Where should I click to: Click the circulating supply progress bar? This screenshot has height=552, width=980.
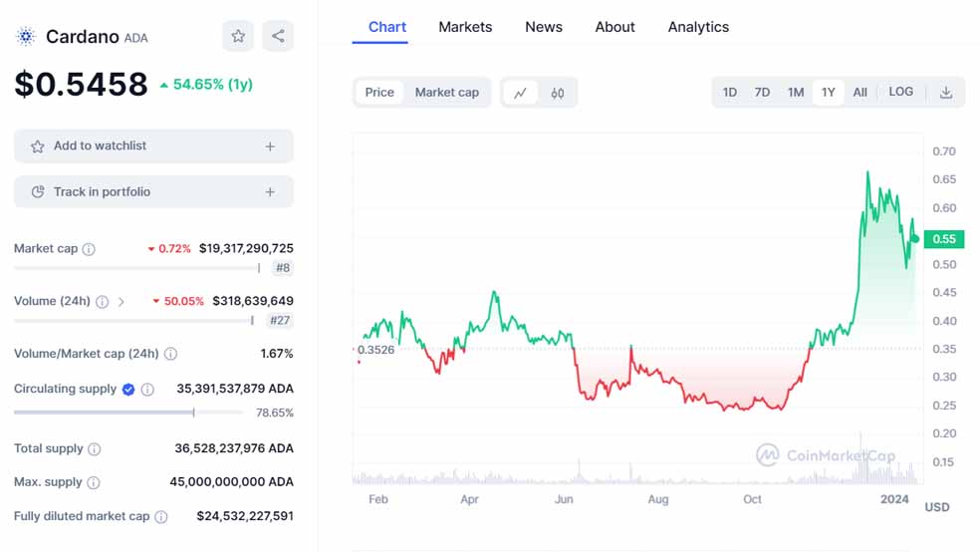tap(128, 413)
